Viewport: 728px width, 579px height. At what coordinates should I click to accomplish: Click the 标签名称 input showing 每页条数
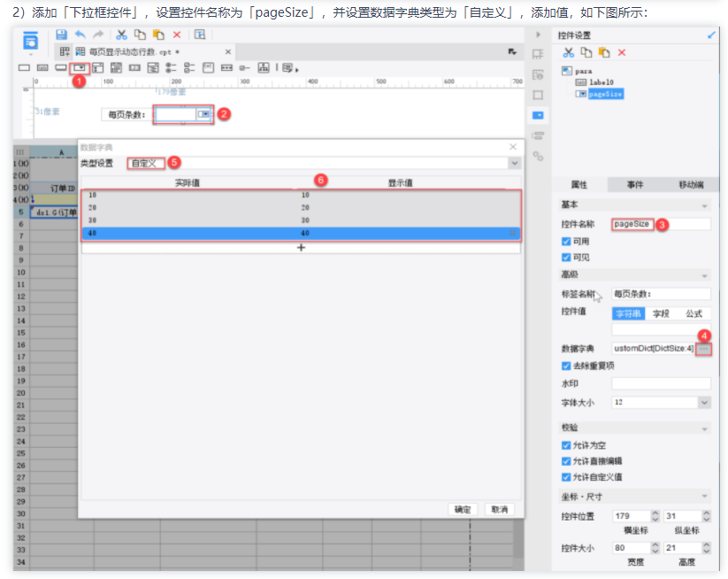662,293
